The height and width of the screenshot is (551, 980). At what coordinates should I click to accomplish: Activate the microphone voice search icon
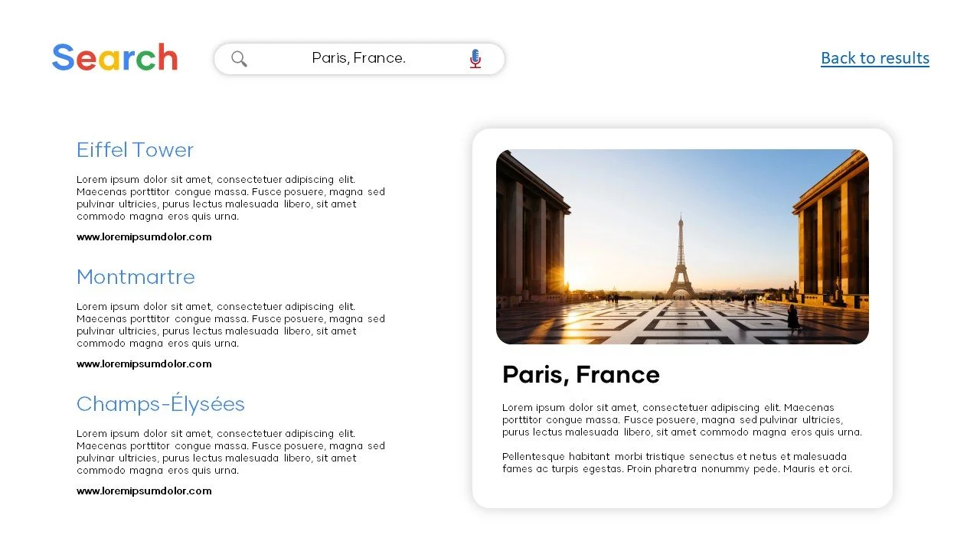click(475, 58)
